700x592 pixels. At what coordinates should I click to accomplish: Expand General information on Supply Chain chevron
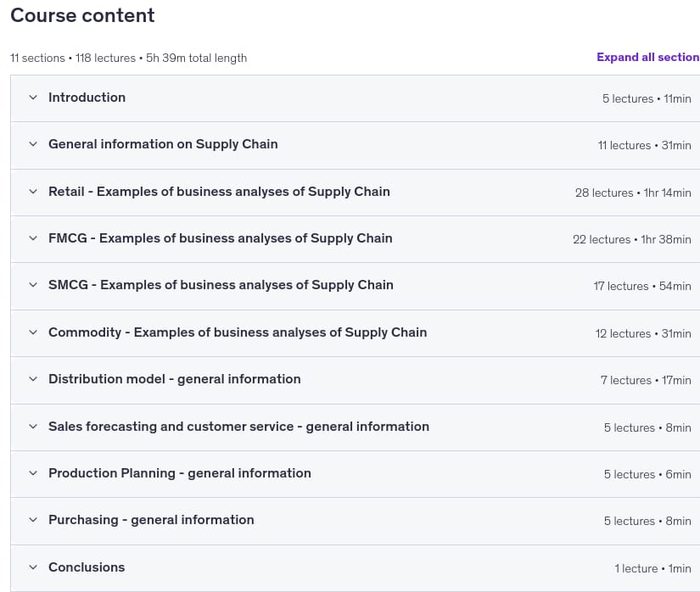[x=33, y=144]
